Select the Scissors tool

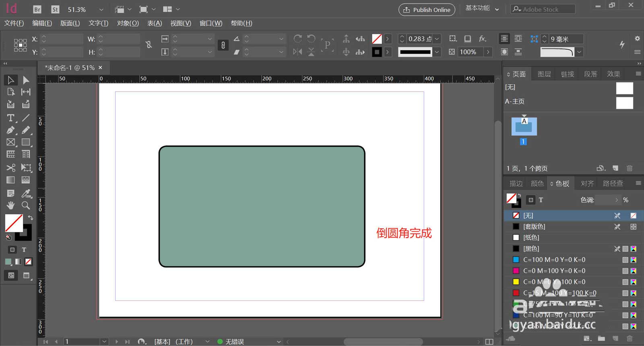[11, 168]
